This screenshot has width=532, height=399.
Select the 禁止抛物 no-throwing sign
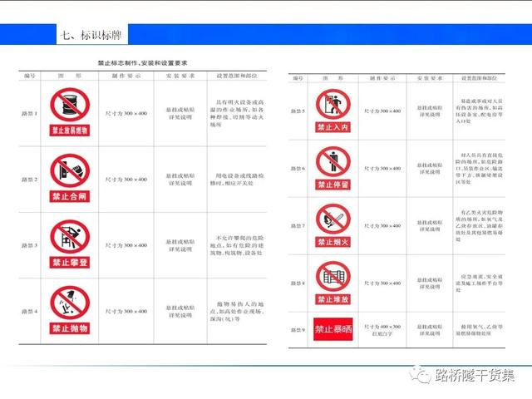(69, 308)
